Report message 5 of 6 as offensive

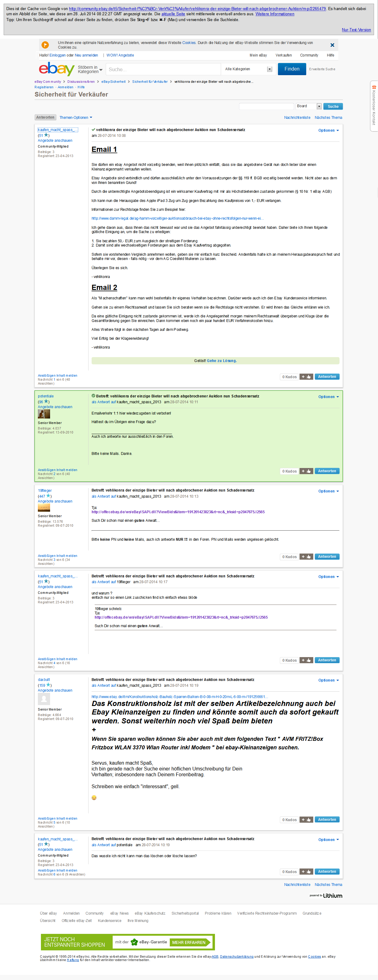pyautogui.click(x=57, y=818)
